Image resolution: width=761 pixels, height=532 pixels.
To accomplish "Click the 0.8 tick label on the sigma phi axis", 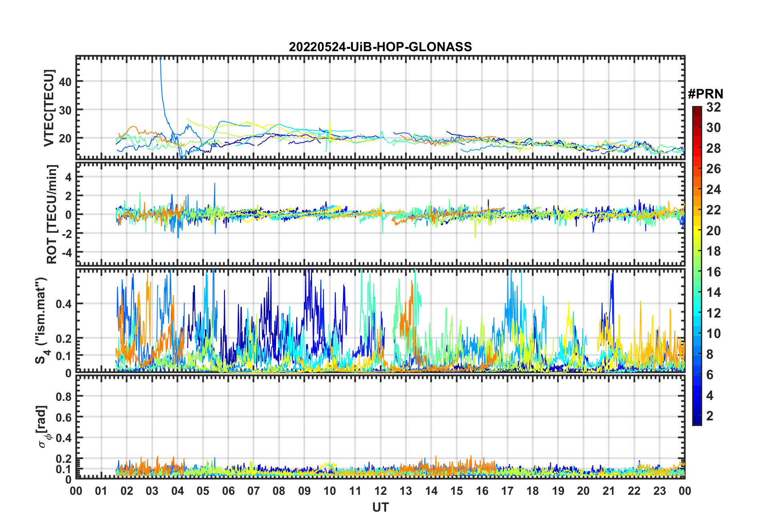I will pyautogui.click(x=63, y=396).
